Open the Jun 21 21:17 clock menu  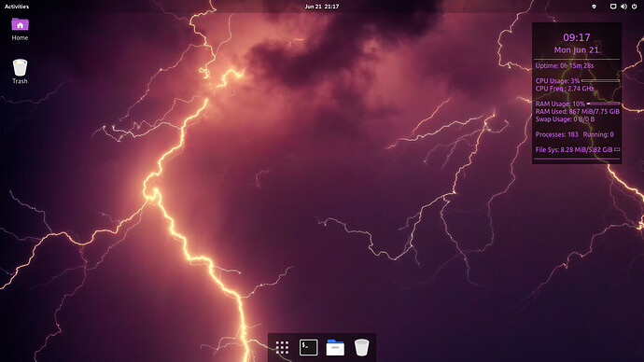(322, 7)
